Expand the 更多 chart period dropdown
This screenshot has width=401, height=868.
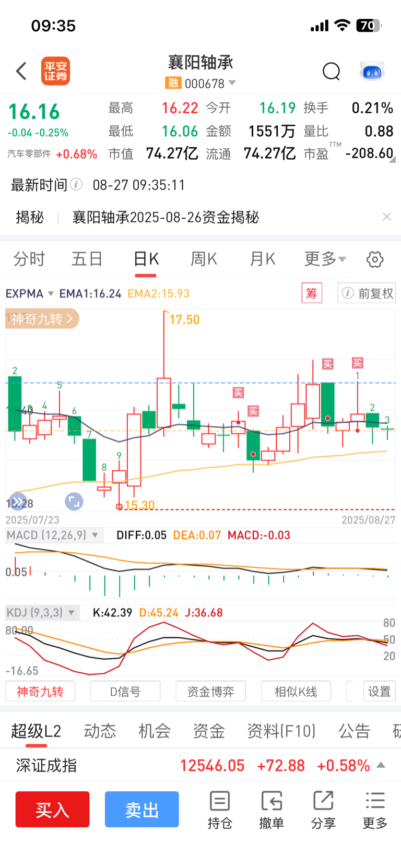pyautogui.click(x=325, y=259)
